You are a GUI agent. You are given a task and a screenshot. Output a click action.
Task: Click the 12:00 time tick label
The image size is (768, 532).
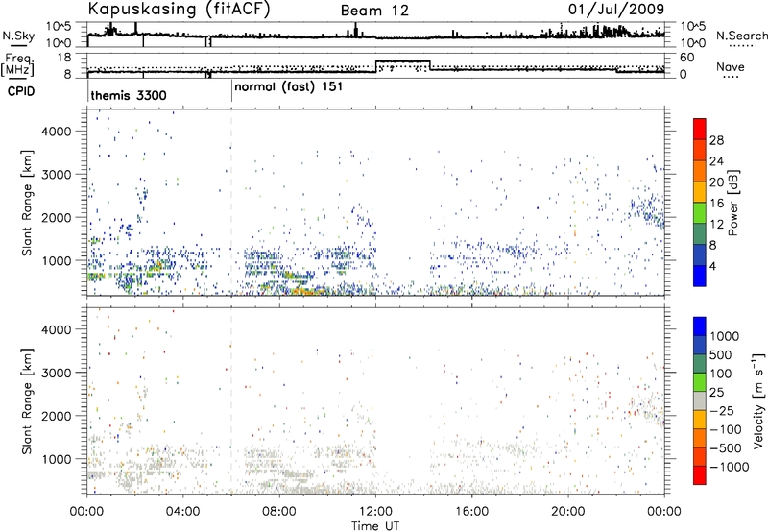(x=375, y=512)
